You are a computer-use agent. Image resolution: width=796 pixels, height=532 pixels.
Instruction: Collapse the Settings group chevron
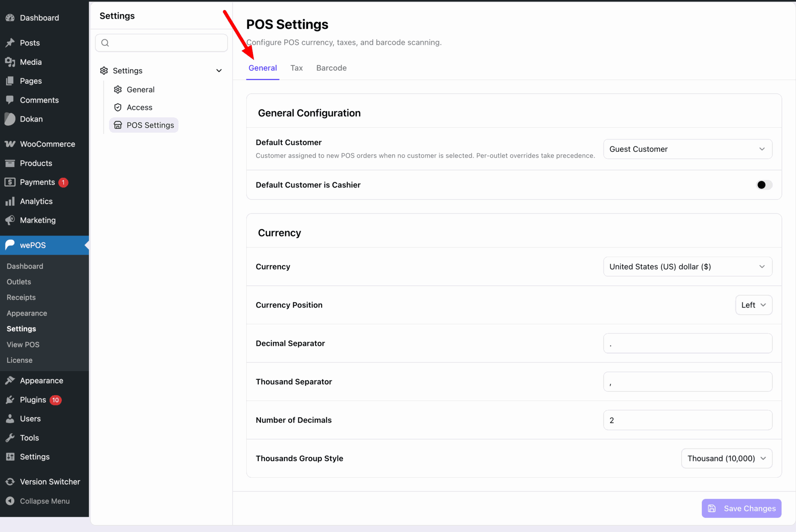pos(219,70)
